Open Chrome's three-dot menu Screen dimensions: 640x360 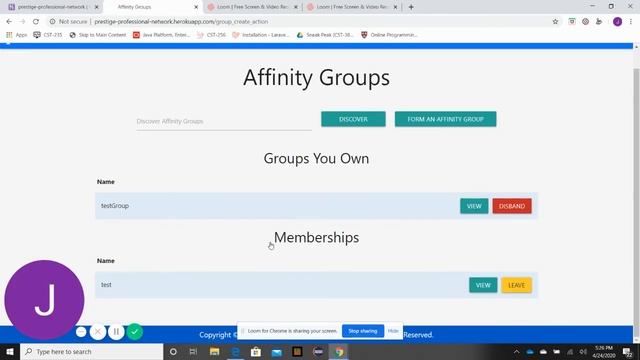[631, 22]
